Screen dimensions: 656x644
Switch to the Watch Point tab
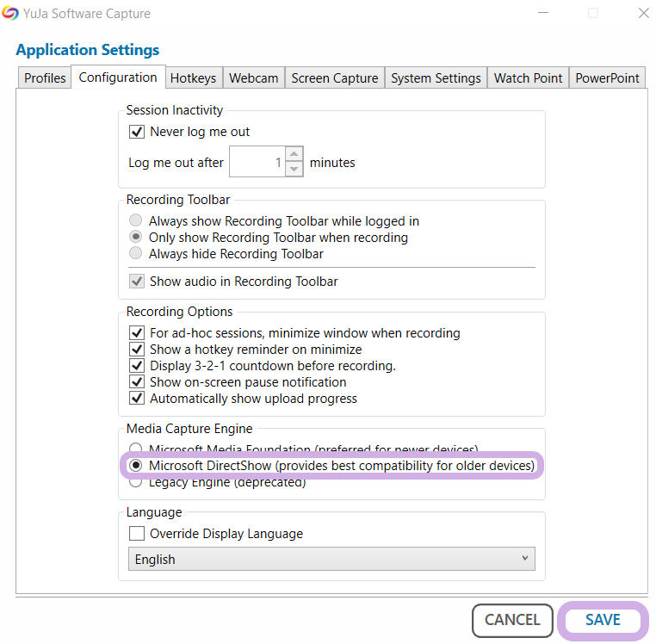528,78
